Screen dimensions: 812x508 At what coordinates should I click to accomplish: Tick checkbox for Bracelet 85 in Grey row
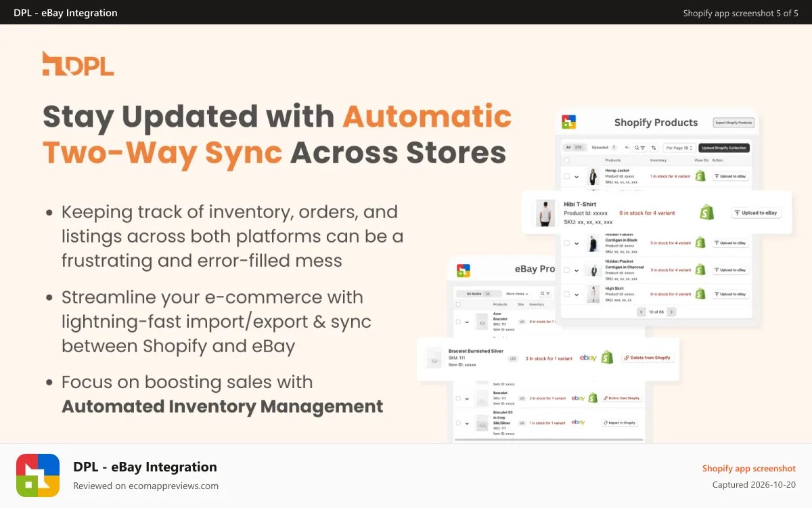click(458, 423)
